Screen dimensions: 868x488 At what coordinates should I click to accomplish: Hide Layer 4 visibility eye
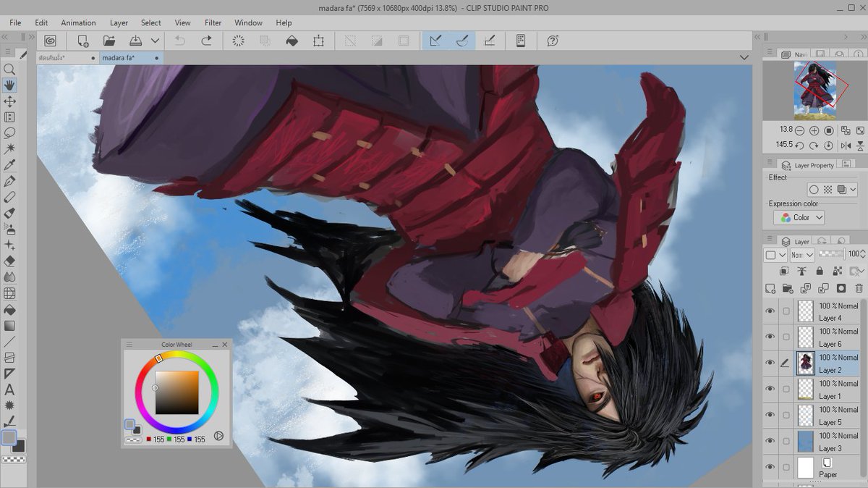(x=770, y=311)
